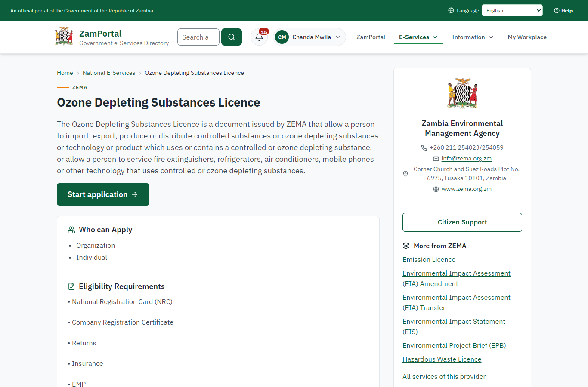
Task: Open Environmental Impact Statement (EIS) link
Action: tap(454, 327)
